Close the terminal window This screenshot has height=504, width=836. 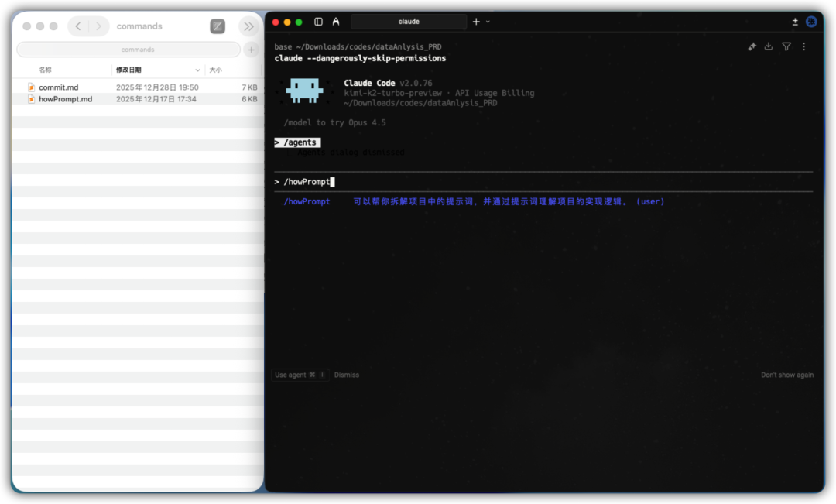coord(276,22)
